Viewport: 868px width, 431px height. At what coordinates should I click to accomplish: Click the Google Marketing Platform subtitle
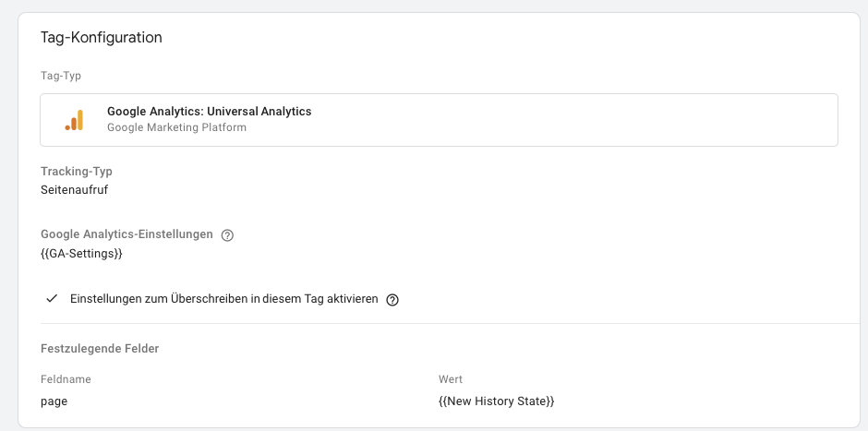coord(176,127)
